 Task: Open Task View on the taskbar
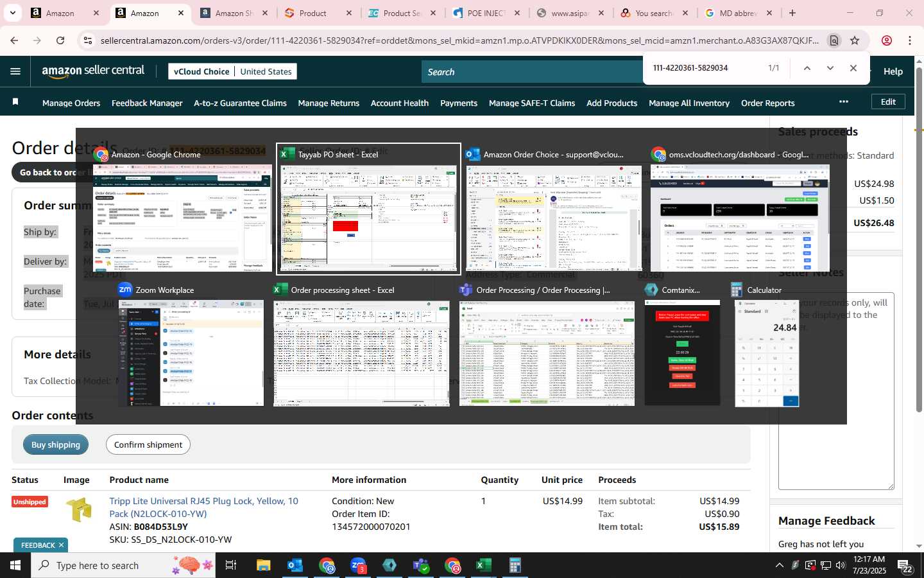[231, 565]
